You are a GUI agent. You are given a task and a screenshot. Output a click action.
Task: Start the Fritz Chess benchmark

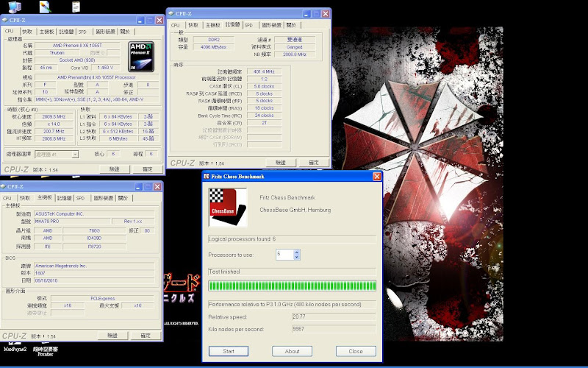pyautogui.click(x=229, y=351)
